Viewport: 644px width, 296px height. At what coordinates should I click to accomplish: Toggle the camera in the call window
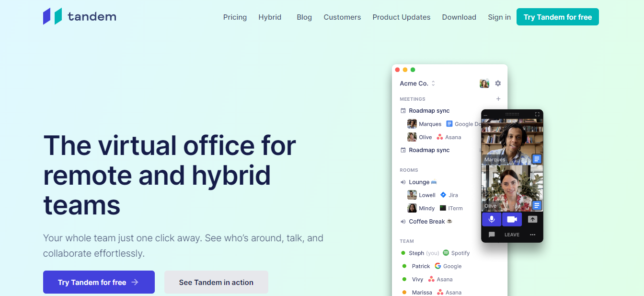512,219
